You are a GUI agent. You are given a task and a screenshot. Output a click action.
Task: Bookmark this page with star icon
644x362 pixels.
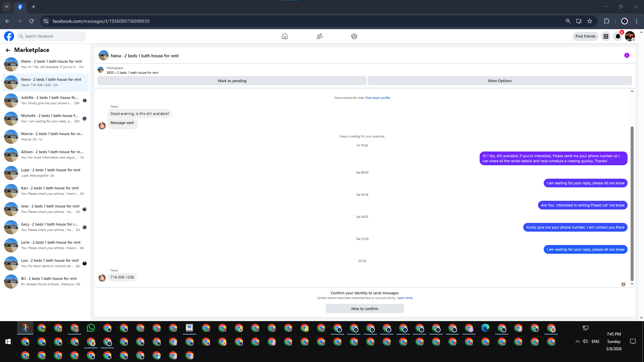click(590, 21)
